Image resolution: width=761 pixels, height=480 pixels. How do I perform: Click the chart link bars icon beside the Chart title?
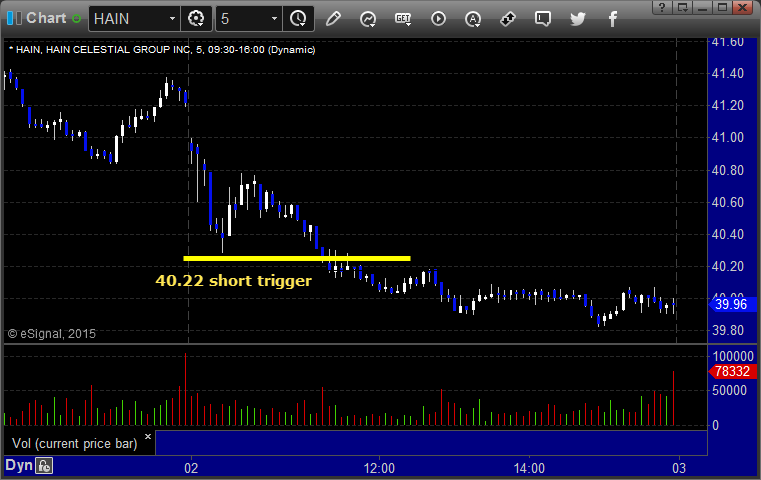[x=14, y=18]
